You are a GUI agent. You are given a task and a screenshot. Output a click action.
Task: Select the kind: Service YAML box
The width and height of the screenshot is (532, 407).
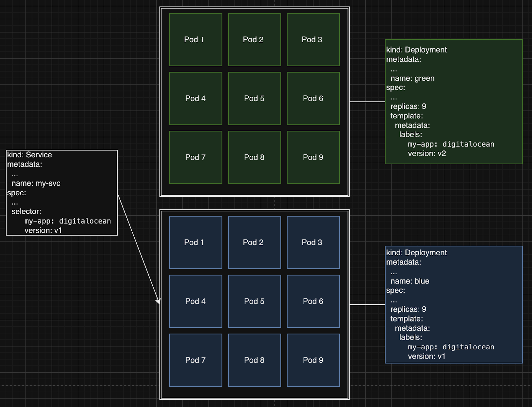[62, 193]
